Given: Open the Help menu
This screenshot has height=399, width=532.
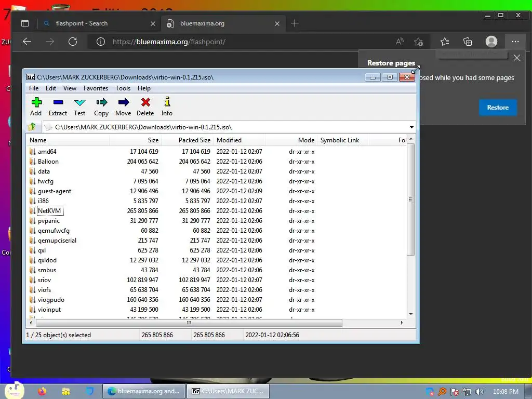Looking at the screenshot, I should [x=144, y=88].
